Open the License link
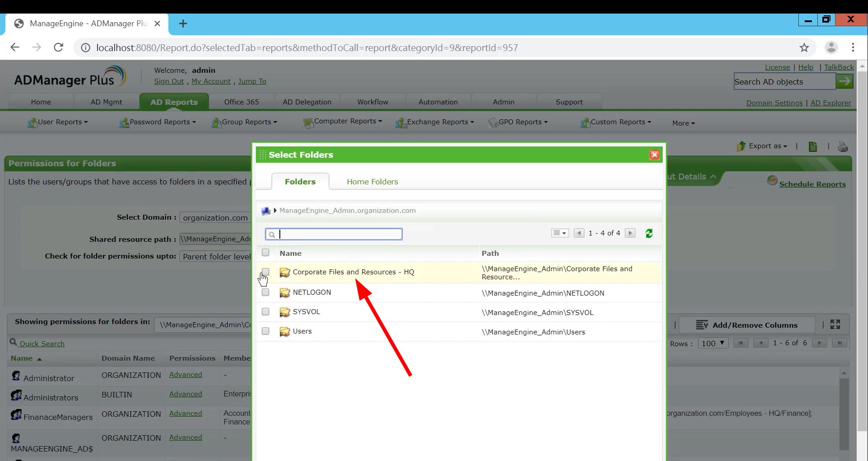 tap(778, 67)
